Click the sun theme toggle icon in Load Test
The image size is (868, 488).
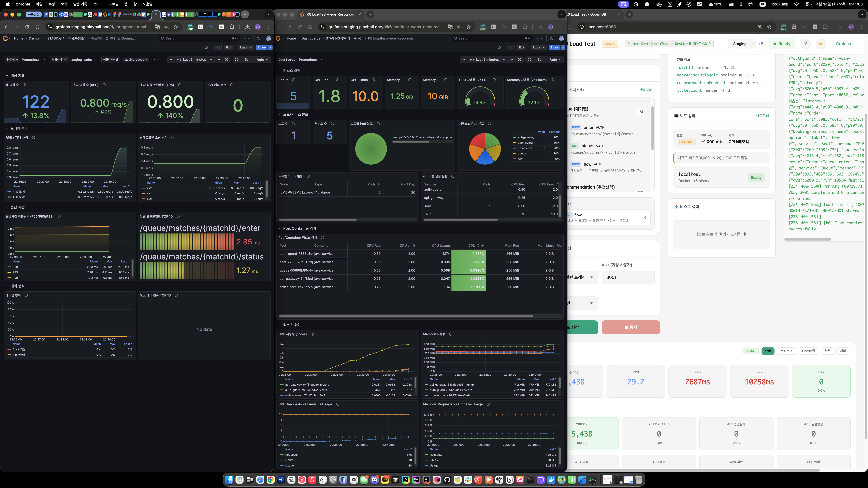[x=821, y=44]
